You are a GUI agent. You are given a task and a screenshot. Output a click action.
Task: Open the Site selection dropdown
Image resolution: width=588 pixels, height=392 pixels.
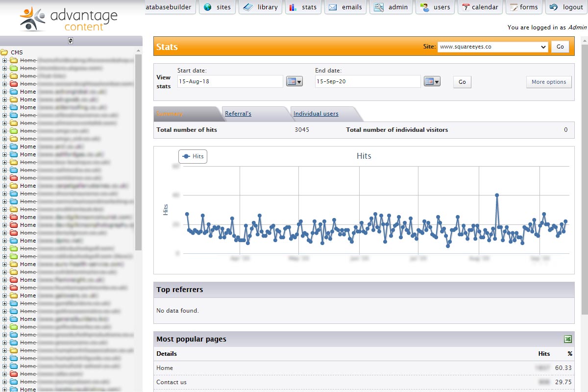pyautogui.click(x=492, y=47)
